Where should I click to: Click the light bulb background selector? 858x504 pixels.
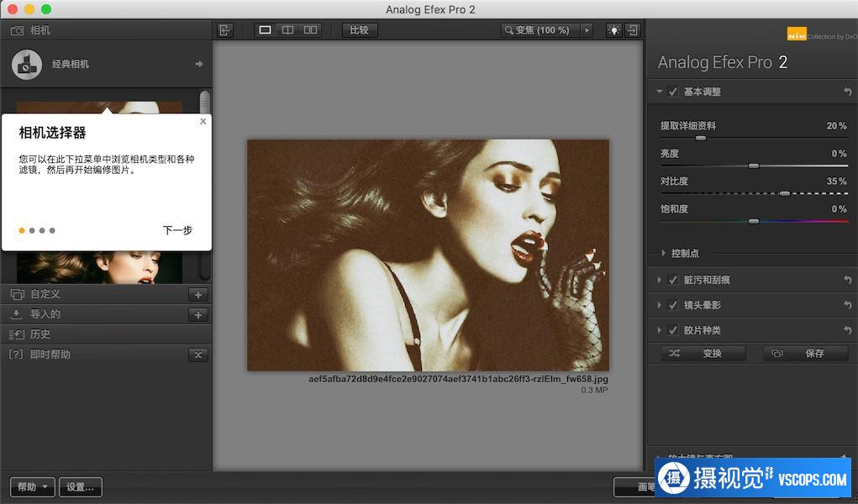[614, 30]
